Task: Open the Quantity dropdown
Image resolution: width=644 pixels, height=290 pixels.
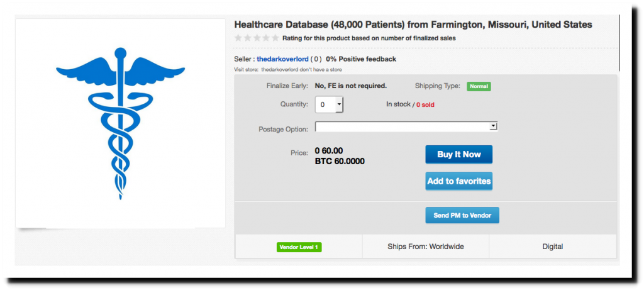Action: (x=329, y=104)
